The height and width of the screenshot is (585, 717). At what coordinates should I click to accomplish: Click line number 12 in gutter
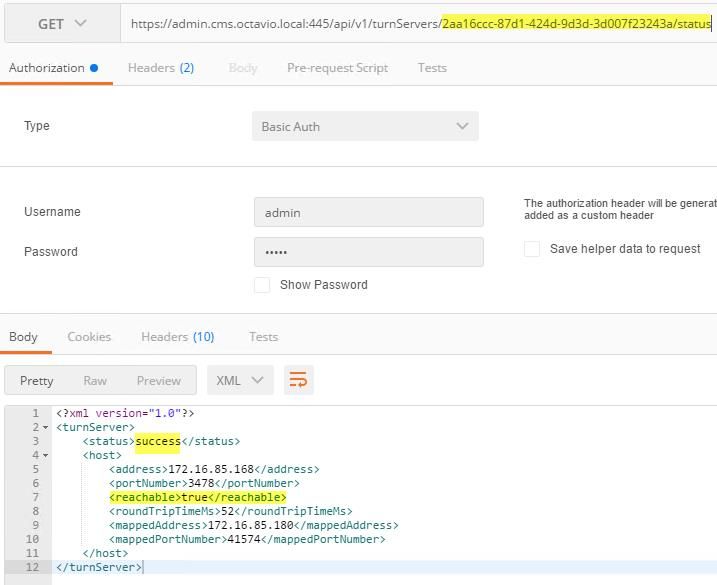[32, 567]
